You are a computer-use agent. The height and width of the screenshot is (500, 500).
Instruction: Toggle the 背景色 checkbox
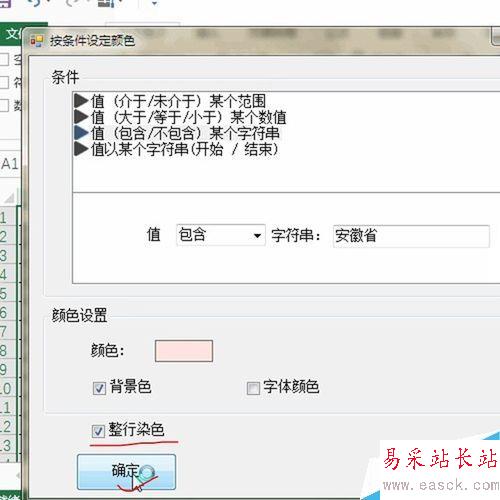pyautogui.click(x=99, y=388)
